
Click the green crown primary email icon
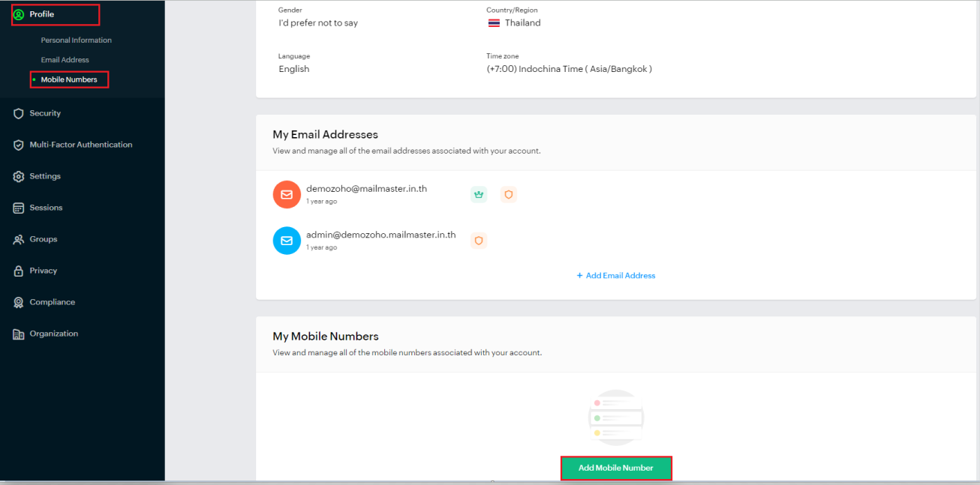[x=479, y=194]
